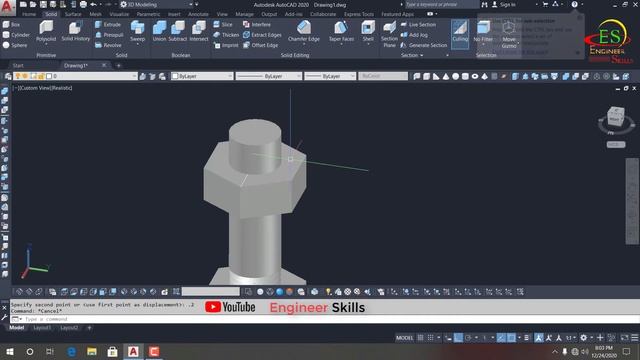Choose the Extrude command
Image resolution: width=640 pixels, height=360 pixels.
(108, 24)
